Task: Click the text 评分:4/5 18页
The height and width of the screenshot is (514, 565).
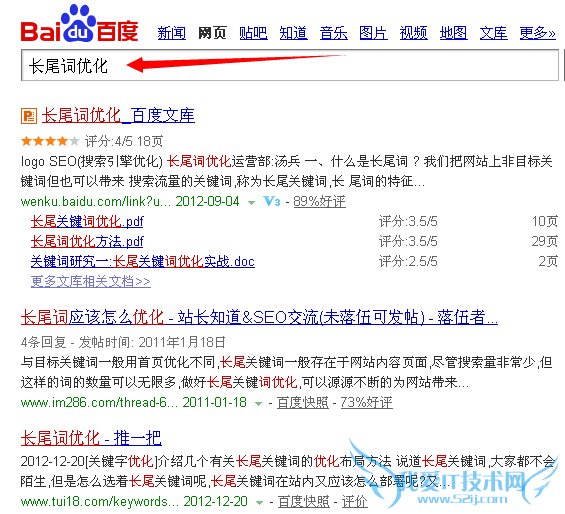Action: coord(124,141)
